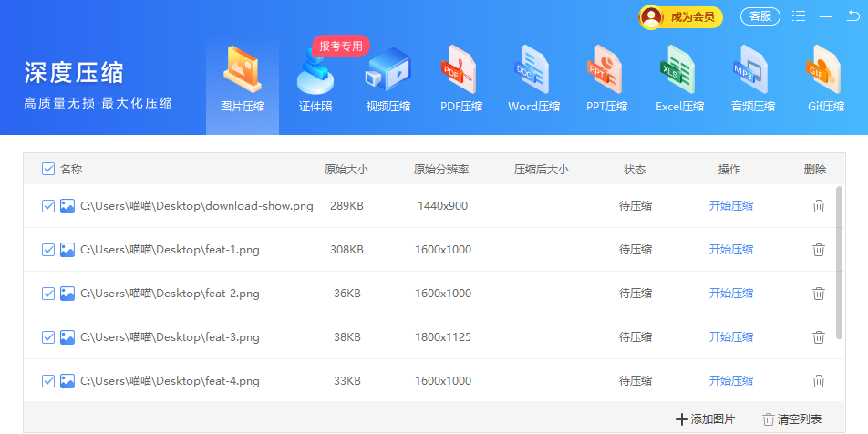
Task: Delete download-show.png with its trash icon
Action: tap(819, 206)
